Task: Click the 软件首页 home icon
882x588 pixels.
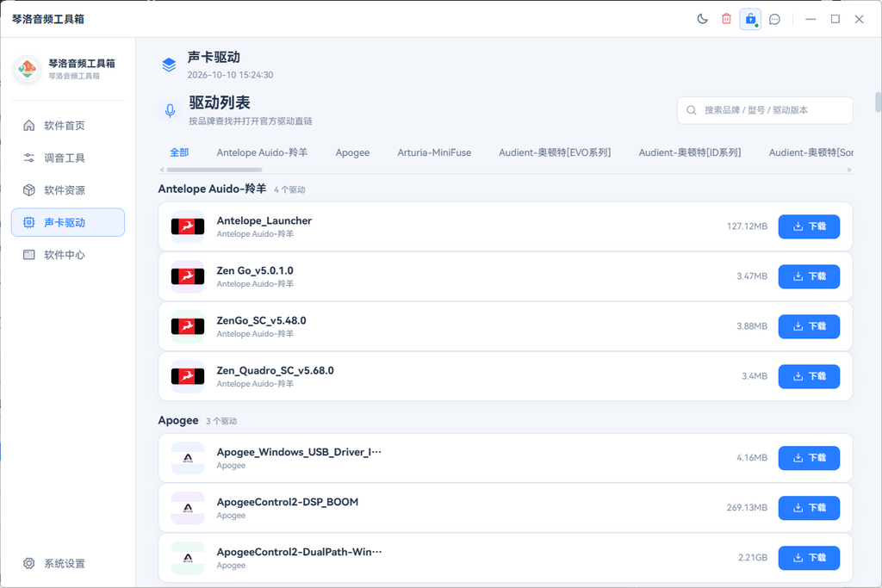Action: pos(28,126)
